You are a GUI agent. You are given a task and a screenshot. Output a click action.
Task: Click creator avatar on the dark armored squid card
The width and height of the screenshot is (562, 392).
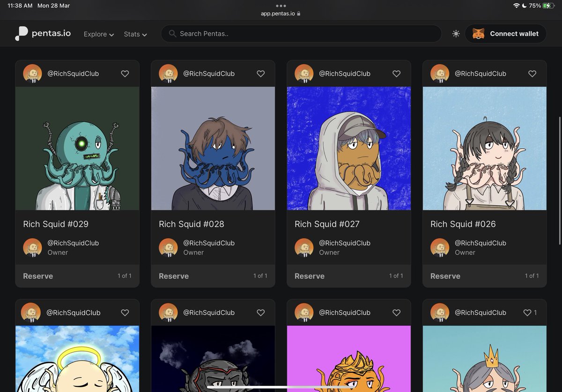(168, 312)
